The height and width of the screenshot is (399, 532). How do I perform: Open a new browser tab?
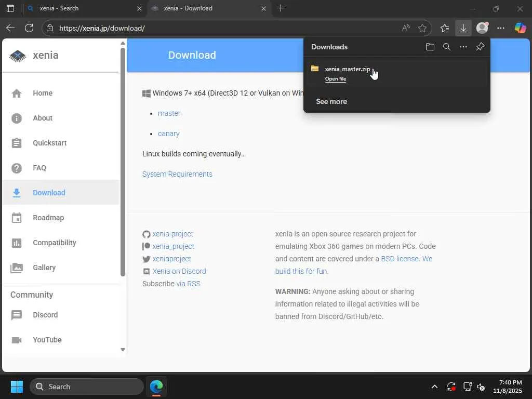(281, 8)
